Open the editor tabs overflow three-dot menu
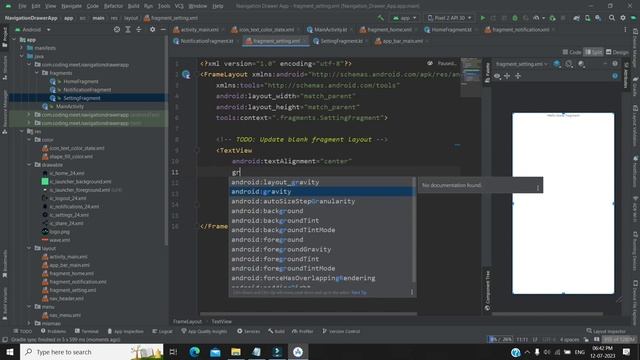Image resolution: width=640 pixels, height=360 pixels. [625, 30]
